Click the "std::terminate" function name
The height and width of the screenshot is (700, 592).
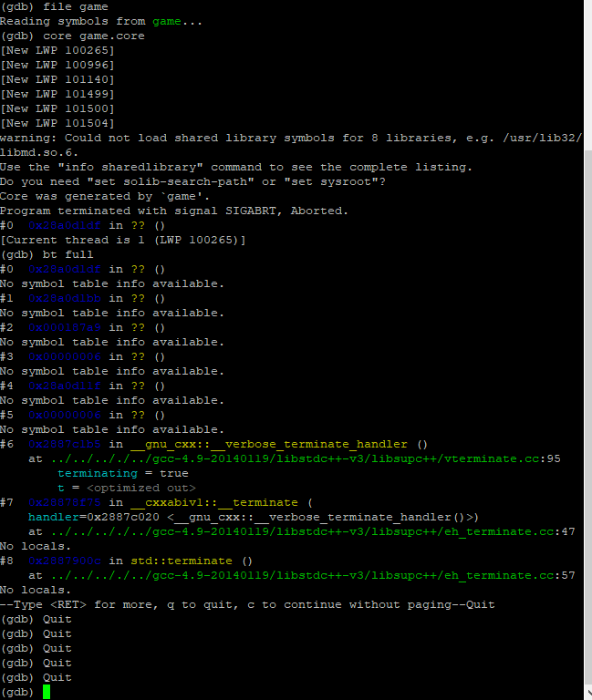182,561
